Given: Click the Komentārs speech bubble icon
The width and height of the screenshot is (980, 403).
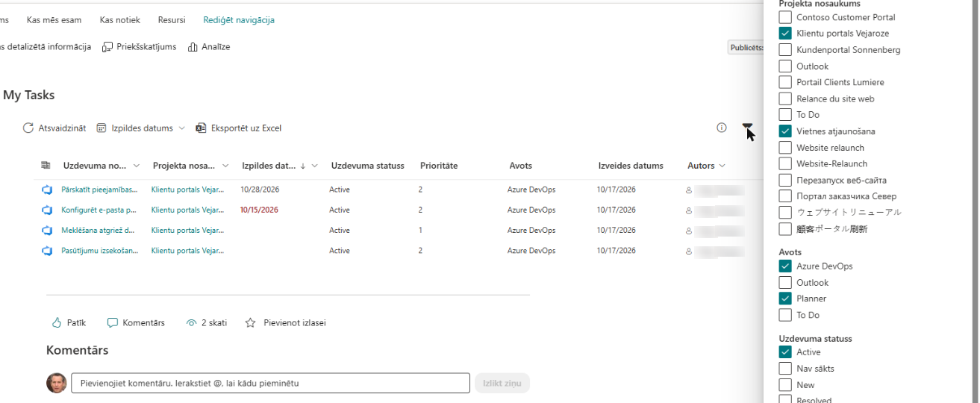Looking at the screenshot, I should pyautogui.click(x=113, y=323).
